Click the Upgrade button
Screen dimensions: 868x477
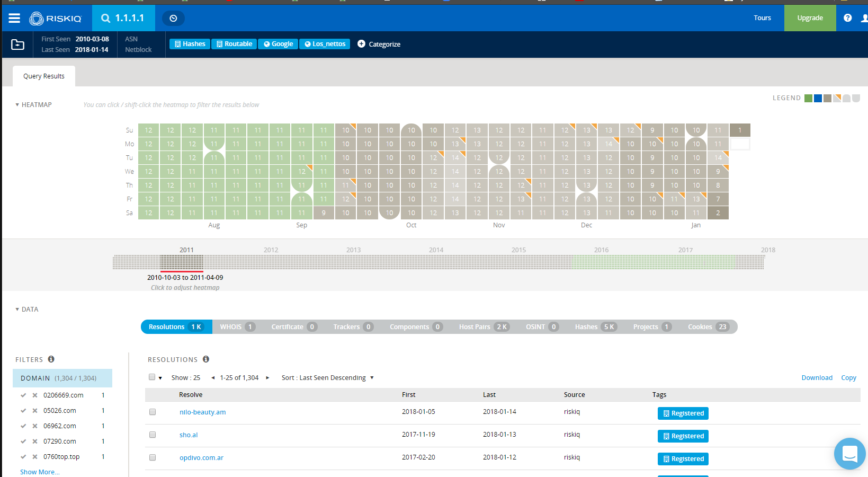[810, 18]
